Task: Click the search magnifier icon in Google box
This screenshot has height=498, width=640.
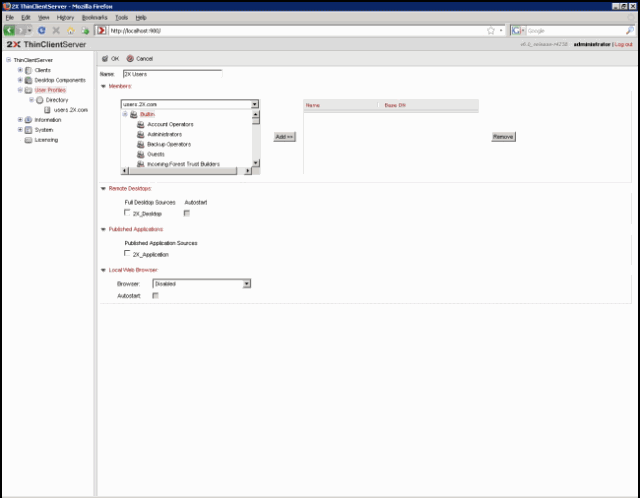Action: (x=630, y=31)
